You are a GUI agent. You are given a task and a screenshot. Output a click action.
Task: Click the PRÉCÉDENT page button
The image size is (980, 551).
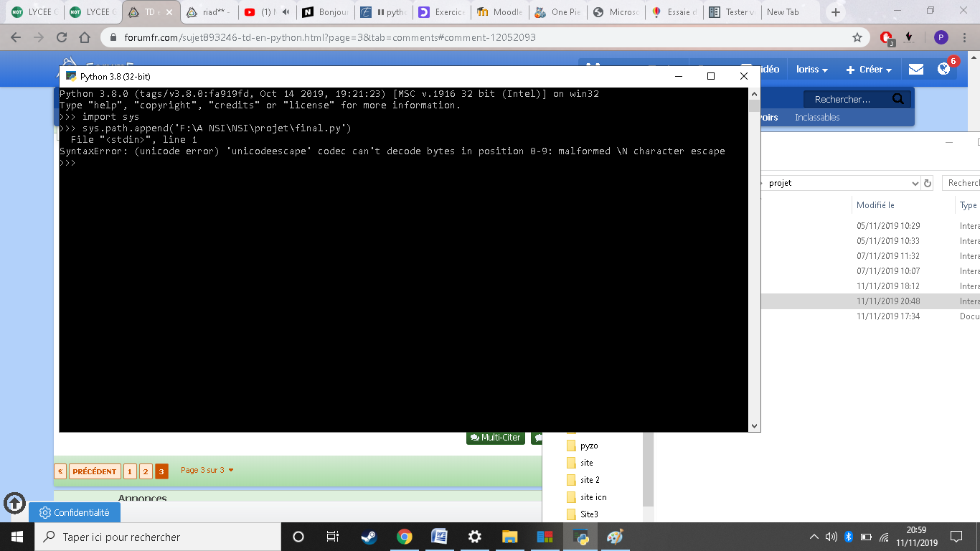(x=95, y=471)
